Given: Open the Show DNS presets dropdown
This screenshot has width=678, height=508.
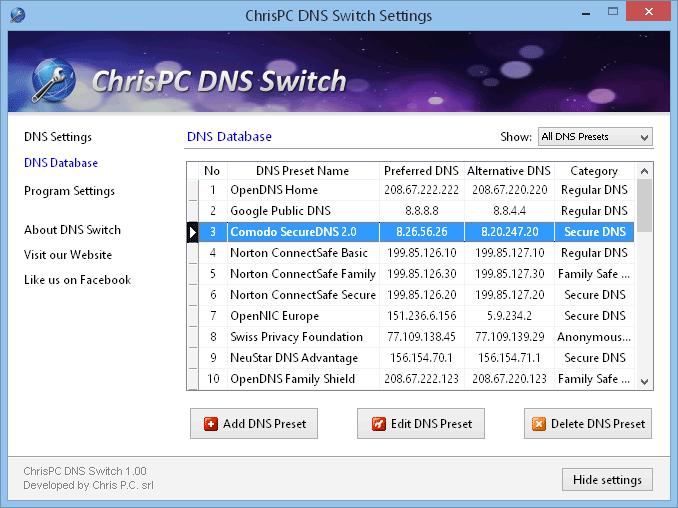Looking at the screenshot, I should 594,137.
